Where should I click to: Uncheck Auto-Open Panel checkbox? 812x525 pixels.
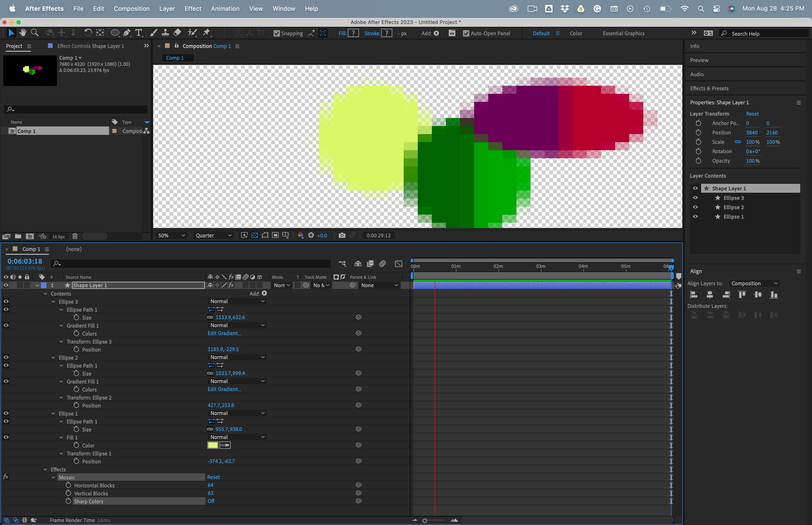click(466, 33)
